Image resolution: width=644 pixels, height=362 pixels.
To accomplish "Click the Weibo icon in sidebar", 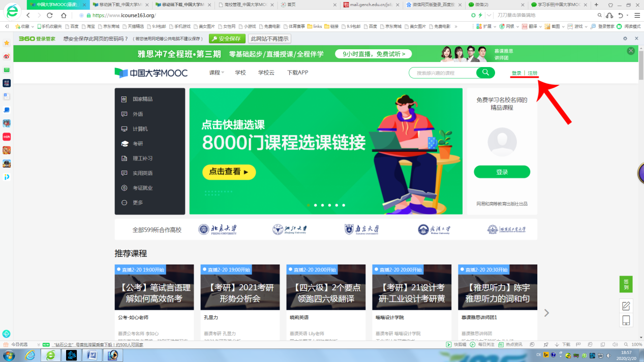I will 7,56.
